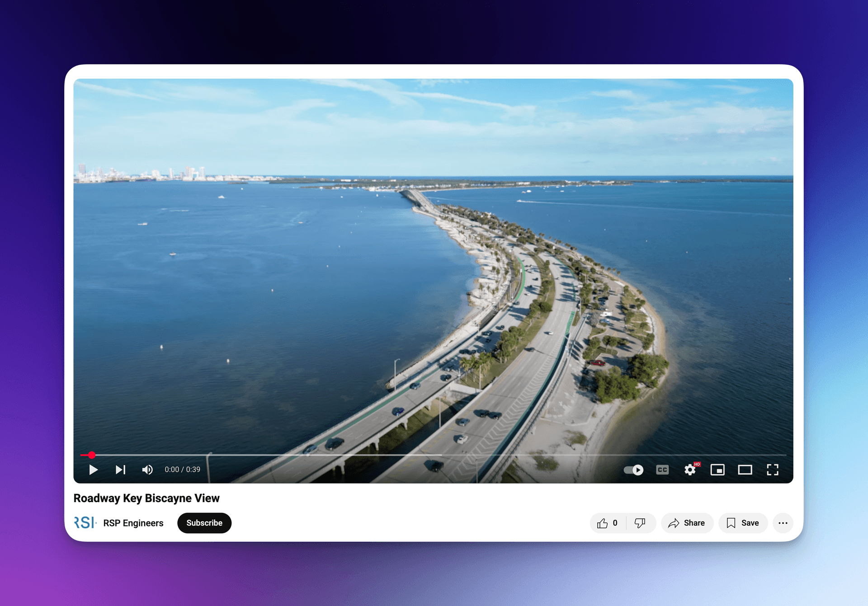Seek to the middle of the progress bar
Image resolution: width=868 pixels, height=606 pixels.
(433, 455)
